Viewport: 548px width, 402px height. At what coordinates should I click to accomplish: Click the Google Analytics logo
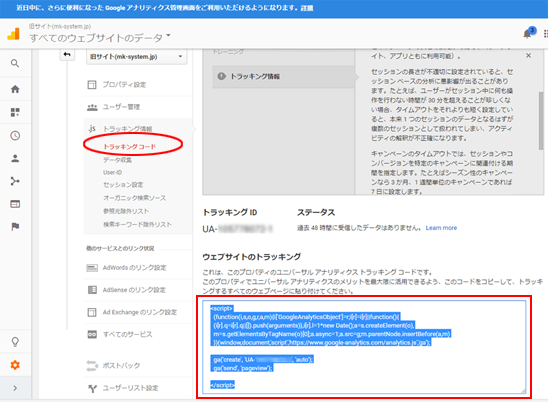point(14,34)
